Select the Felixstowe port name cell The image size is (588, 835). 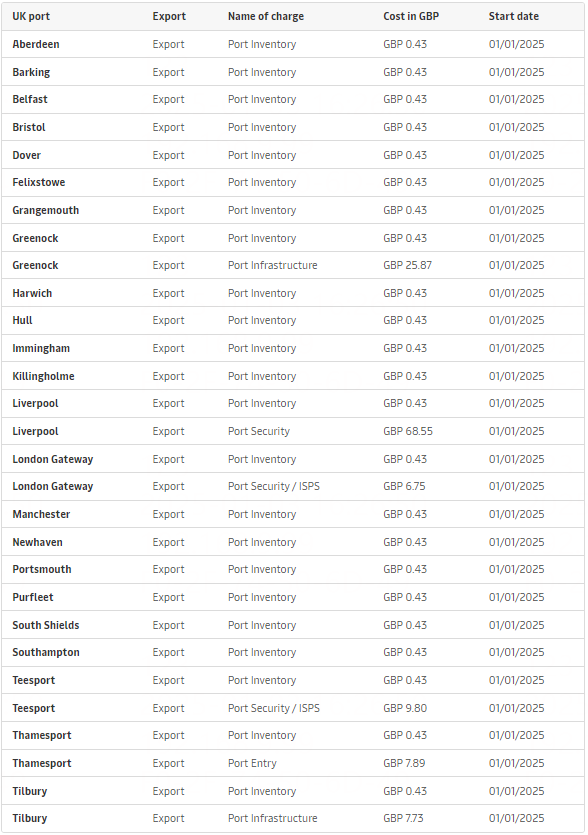[x=38, y=182]
